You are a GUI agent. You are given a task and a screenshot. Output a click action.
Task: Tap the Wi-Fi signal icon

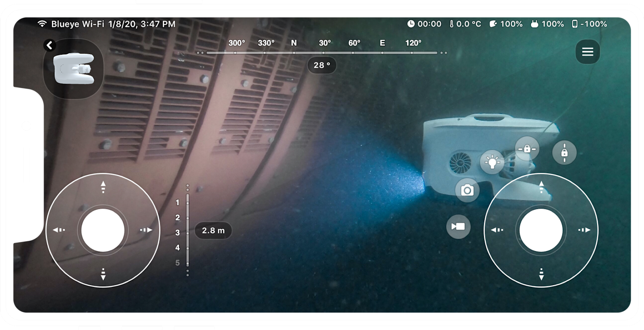click(x=42, y=24)
